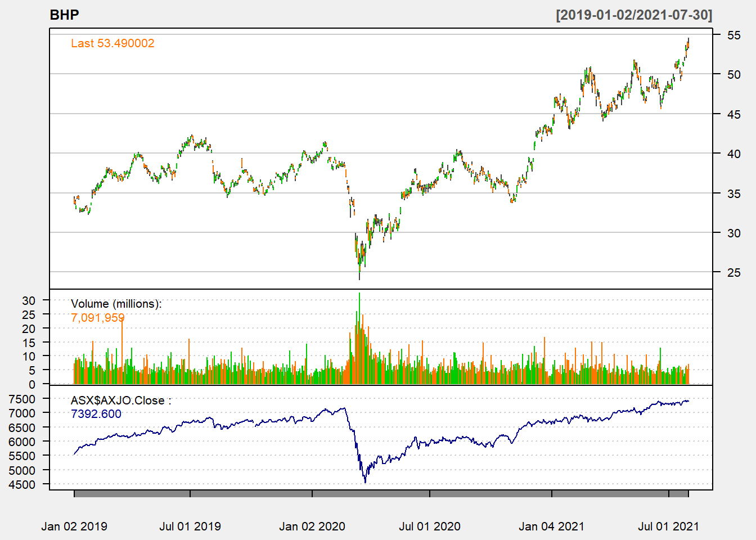Viewport: 756px width, 540px height.
Task: Click the price axis label 50
Action: (x=733, y=74)
